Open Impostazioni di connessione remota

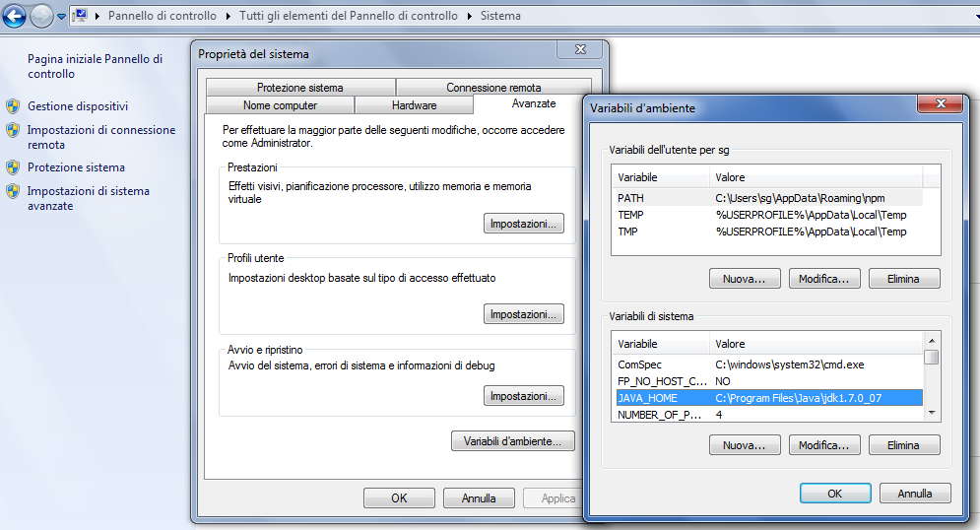click(101, 137)
